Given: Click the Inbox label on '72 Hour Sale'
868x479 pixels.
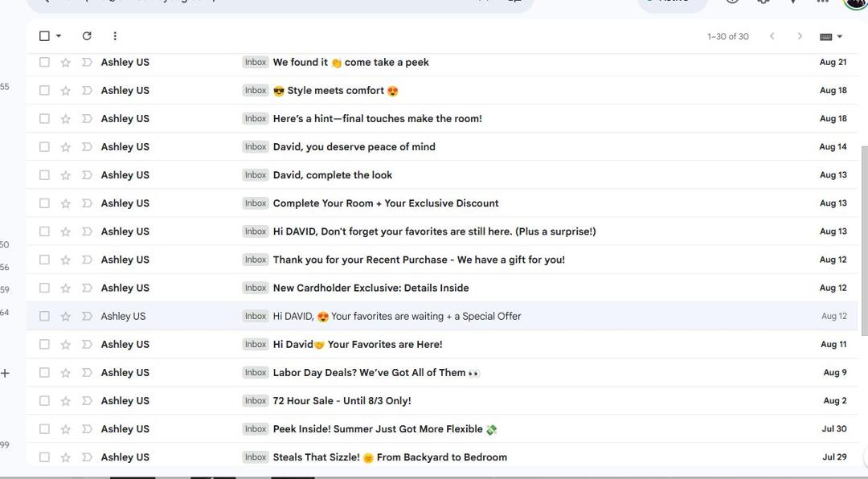Looking at the screenshot, I should pos(256,402).
